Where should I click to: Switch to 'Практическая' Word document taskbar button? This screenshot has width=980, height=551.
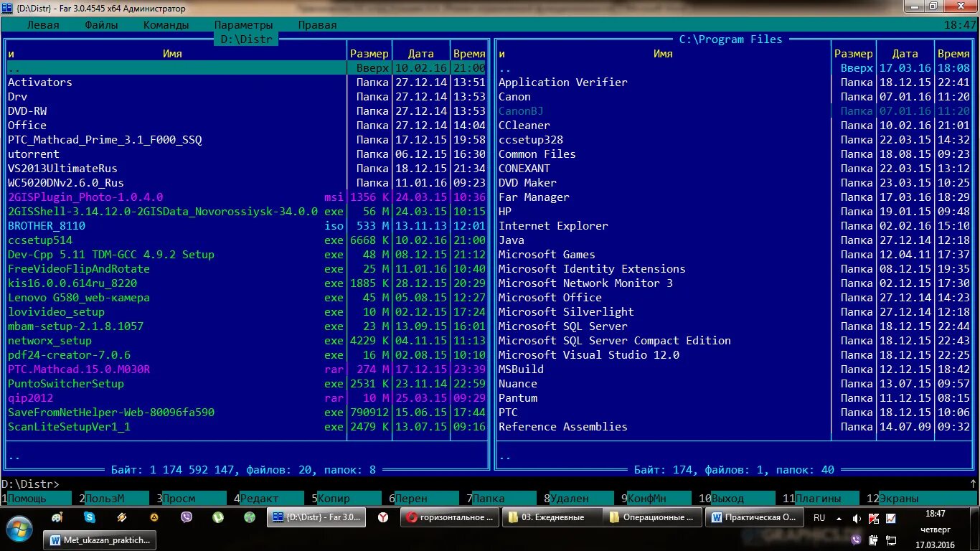pyautogui.click(x=753, y=517)
